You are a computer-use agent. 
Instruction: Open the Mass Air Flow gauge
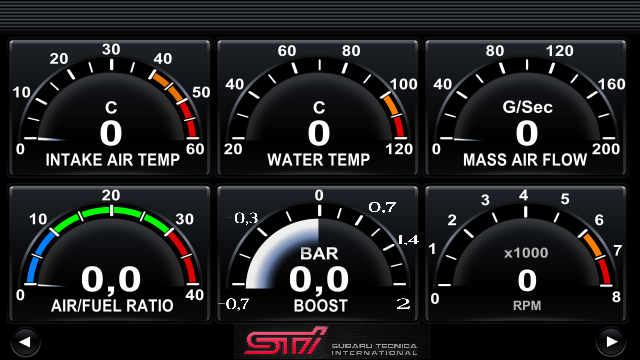pyautogui.click(x=526, y=108)
